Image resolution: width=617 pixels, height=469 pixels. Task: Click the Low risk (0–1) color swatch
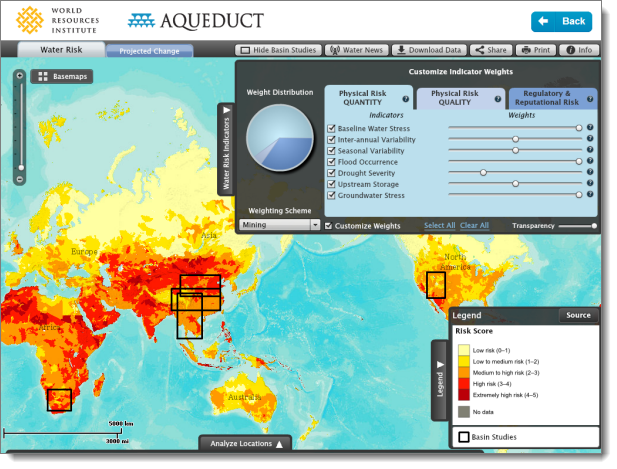pos(464,350)
